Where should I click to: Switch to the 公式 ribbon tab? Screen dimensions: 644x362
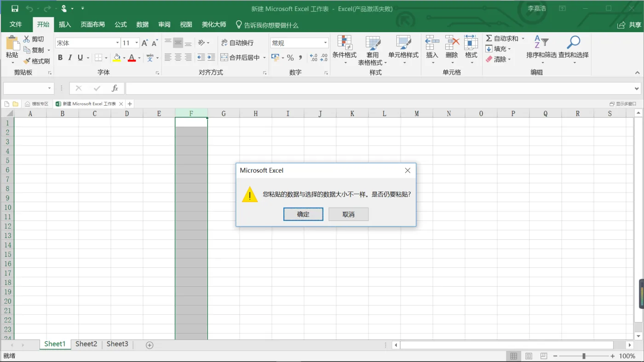tap(121, 24)
